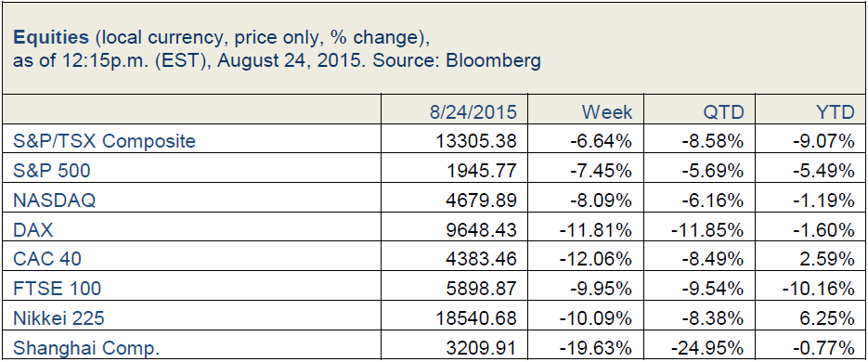Select the CAC 40 row label
This screenshot has width=868, height=362.
click(47, 258)
